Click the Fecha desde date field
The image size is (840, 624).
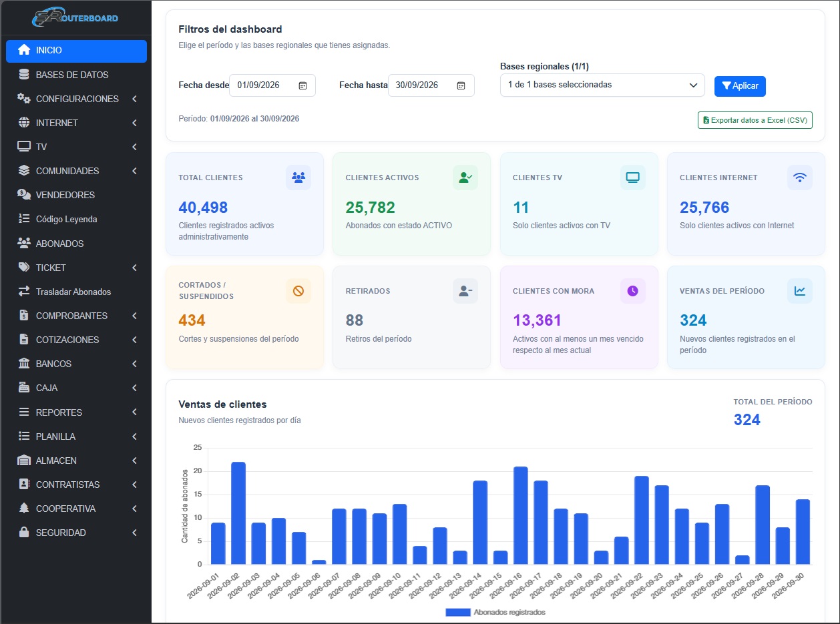(x=272, y=85)
